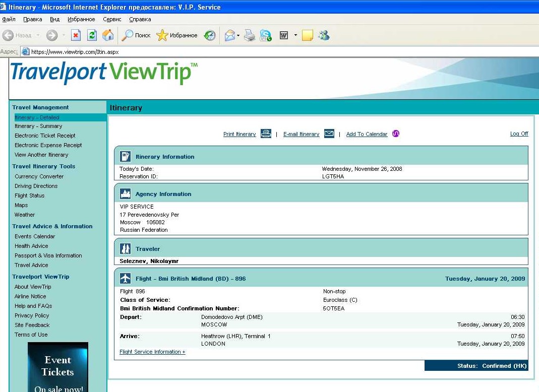Open Favorites (Избранное) star button
This screenshot has width=539, height=392.
pos(176,35)
